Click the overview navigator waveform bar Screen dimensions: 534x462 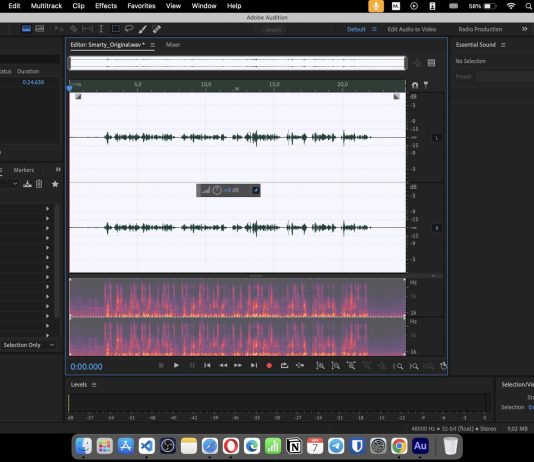click(237, 63)
